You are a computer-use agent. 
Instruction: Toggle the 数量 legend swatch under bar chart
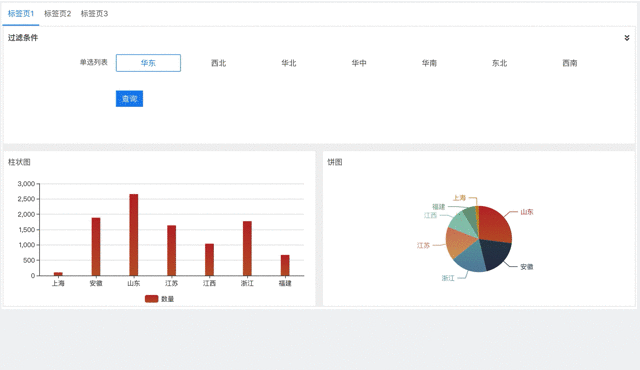(151, 299)
